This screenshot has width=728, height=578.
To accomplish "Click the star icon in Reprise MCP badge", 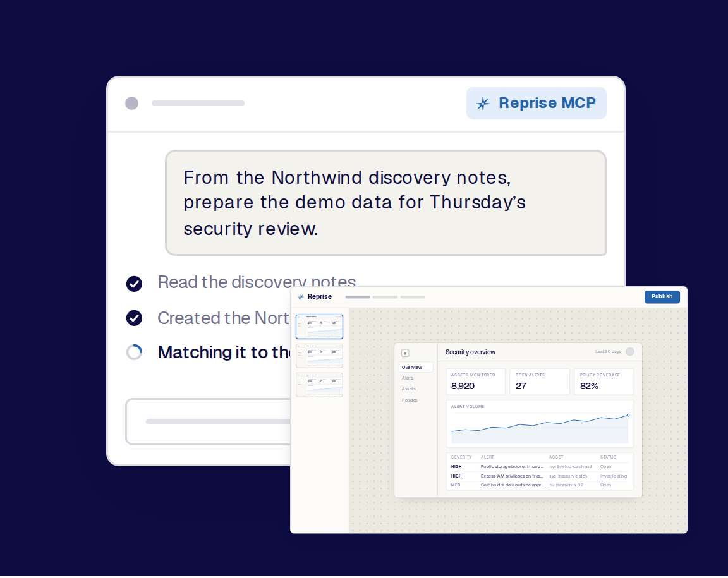I will [x=483, y=103].
